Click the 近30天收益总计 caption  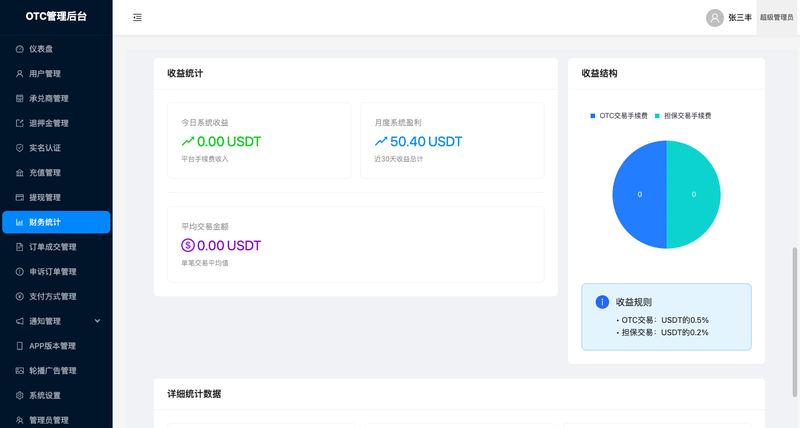coord(398,159)
